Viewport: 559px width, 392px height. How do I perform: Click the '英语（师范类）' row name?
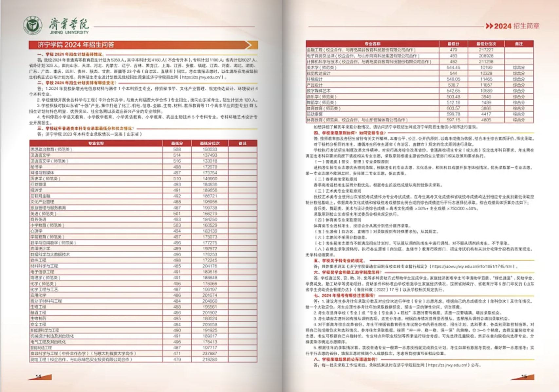pos(43,214)
